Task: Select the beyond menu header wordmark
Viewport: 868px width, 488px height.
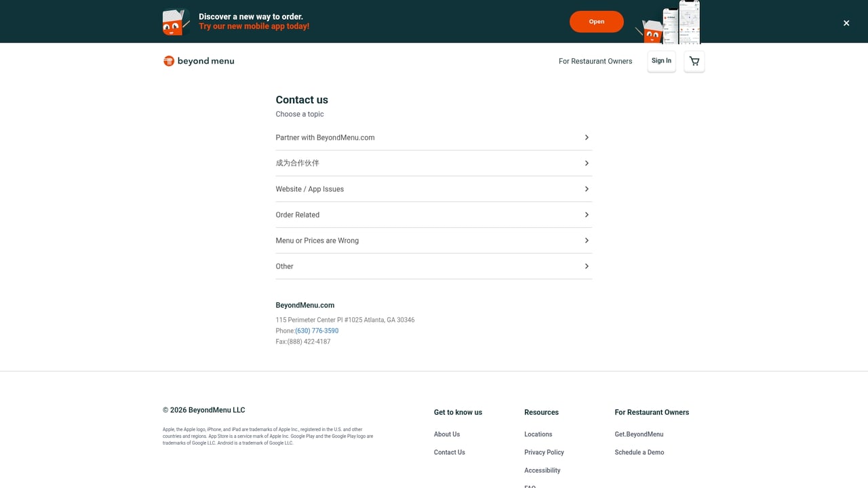Action: point(205,61)
